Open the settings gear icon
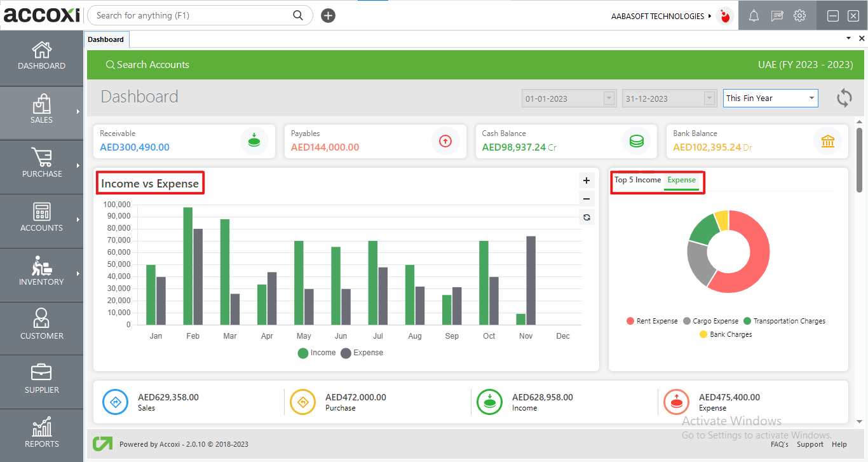The height and width of the screenshot is (462, 868). [x=800, y=17]
